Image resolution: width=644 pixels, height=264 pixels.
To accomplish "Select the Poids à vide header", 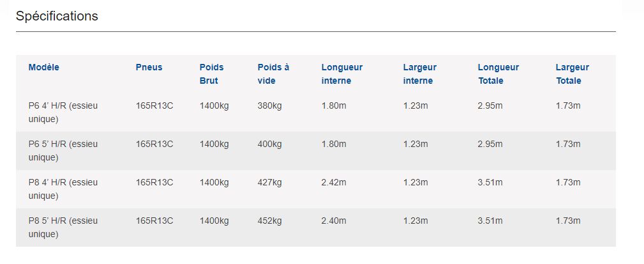I will point(273,74).
